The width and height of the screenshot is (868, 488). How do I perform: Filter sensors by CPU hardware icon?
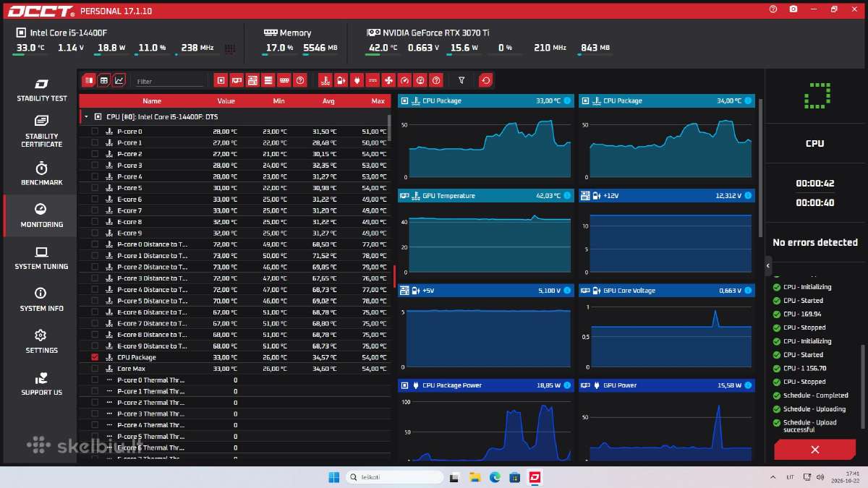coord(221,80)
